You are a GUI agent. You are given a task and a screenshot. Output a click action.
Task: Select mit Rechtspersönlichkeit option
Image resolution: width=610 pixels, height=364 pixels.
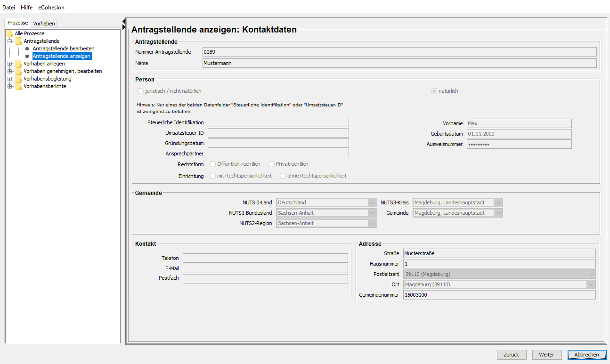213,176
